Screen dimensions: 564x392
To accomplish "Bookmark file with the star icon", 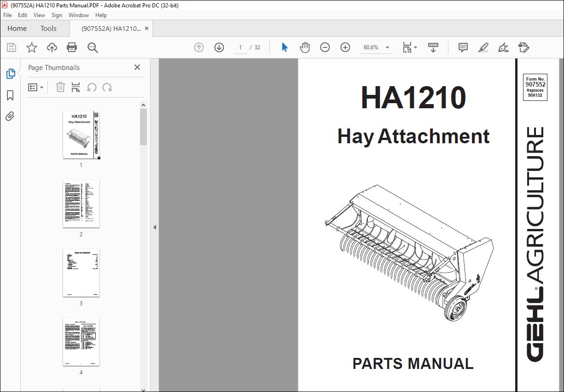I will tap(32, 47).
